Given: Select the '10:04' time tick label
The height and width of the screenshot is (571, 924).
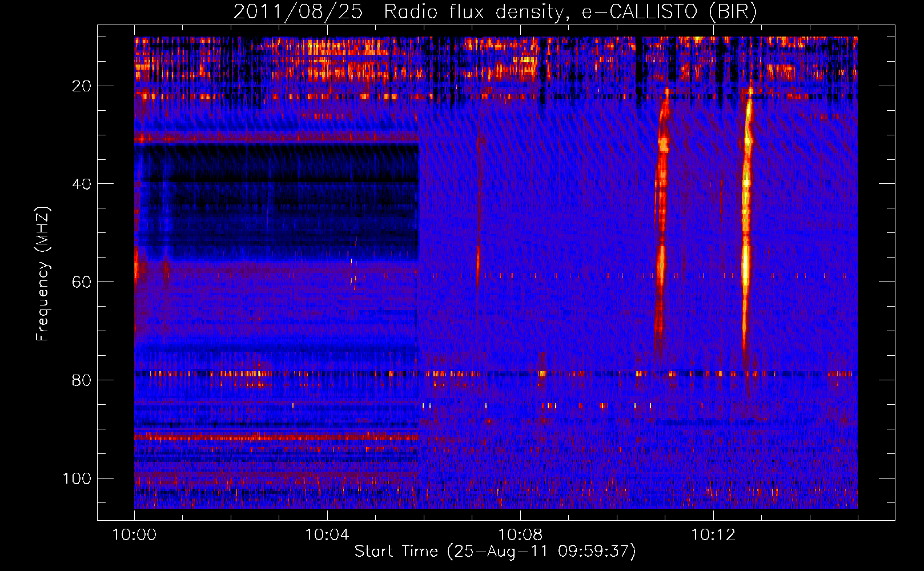Looking at the screenshot, I should pos(327,535).
